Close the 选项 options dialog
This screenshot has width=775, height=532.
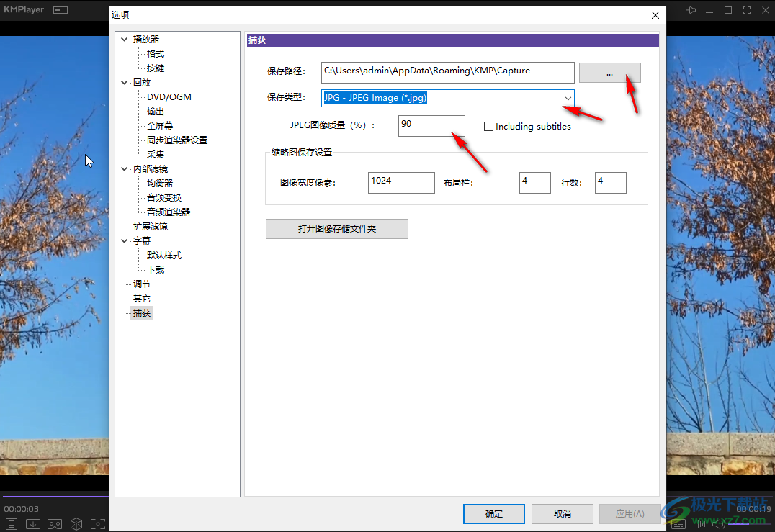[655, 15]
